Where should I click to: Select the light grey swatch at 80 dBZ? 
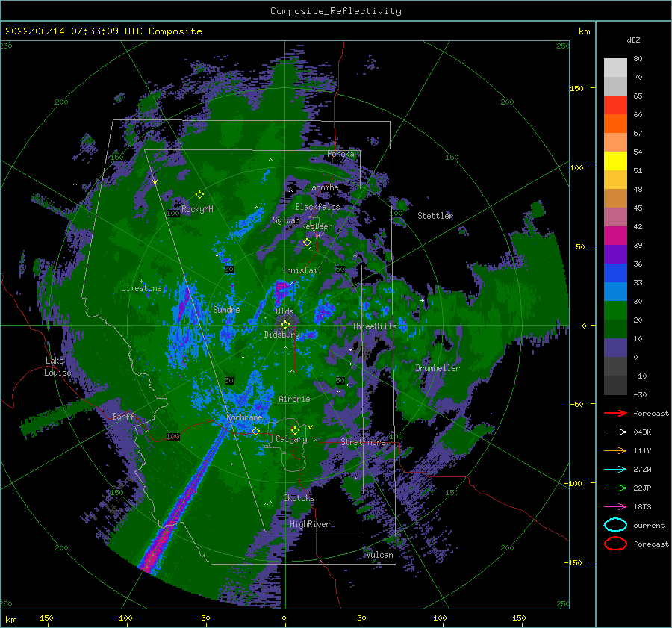coord(615,68)
